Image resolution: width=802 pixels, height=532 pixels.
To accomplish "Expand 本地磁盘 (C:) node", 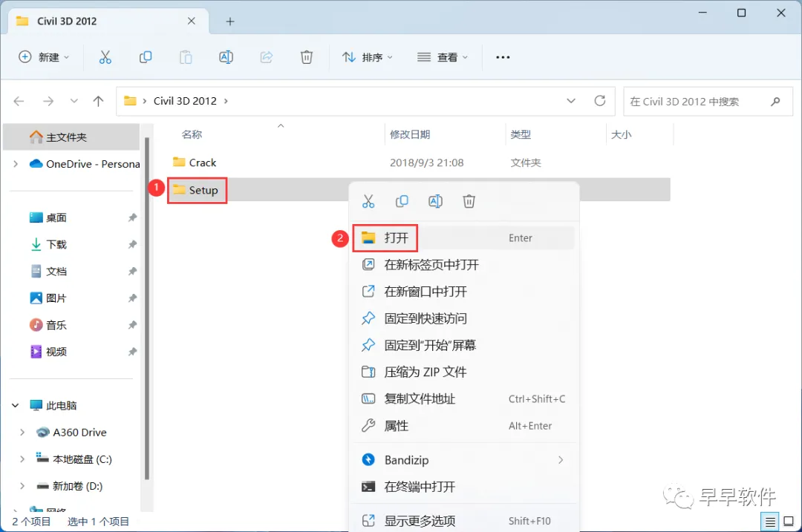I will click(22, 459).
